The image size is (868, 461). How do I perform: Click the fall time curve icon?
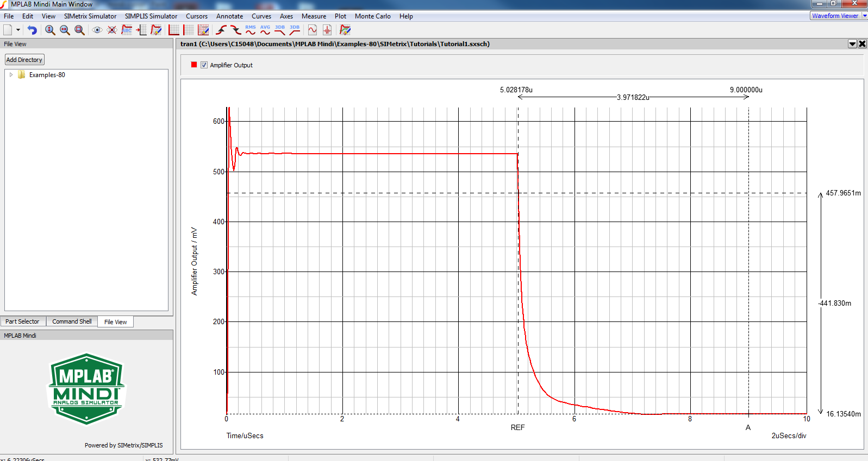point(235,30)
